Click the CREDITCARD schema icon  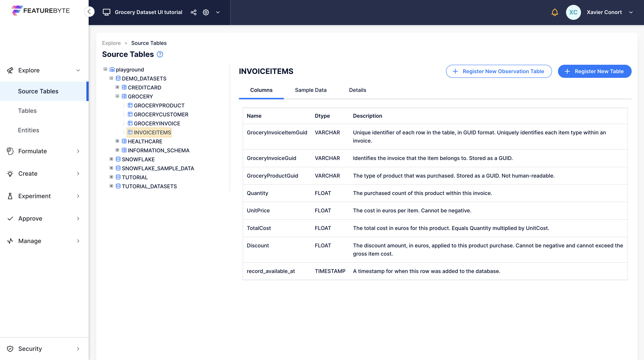point(124,88)
